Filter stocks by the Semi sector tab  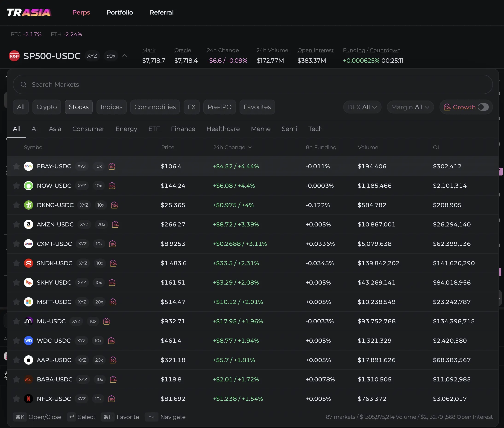[289, 129]
